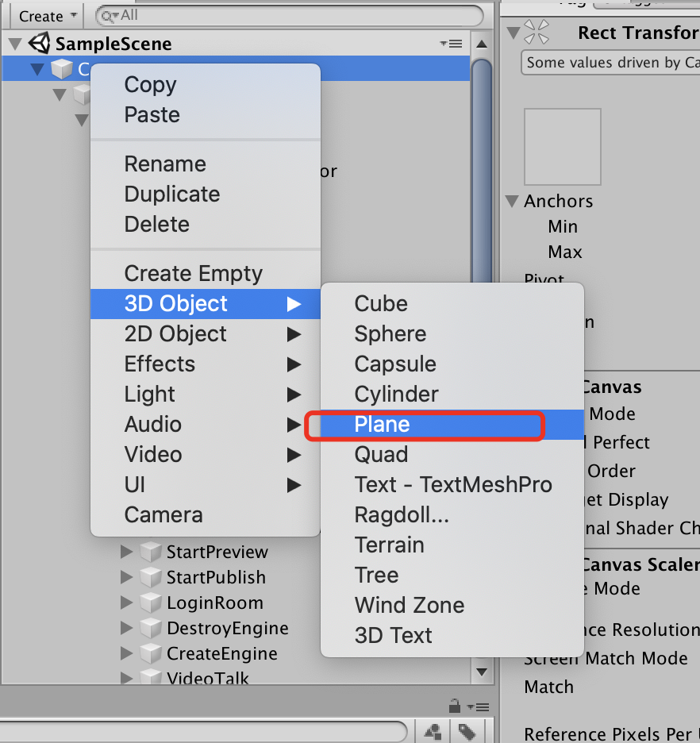Collapse the Rect Transform component

[x=513, y=33]
